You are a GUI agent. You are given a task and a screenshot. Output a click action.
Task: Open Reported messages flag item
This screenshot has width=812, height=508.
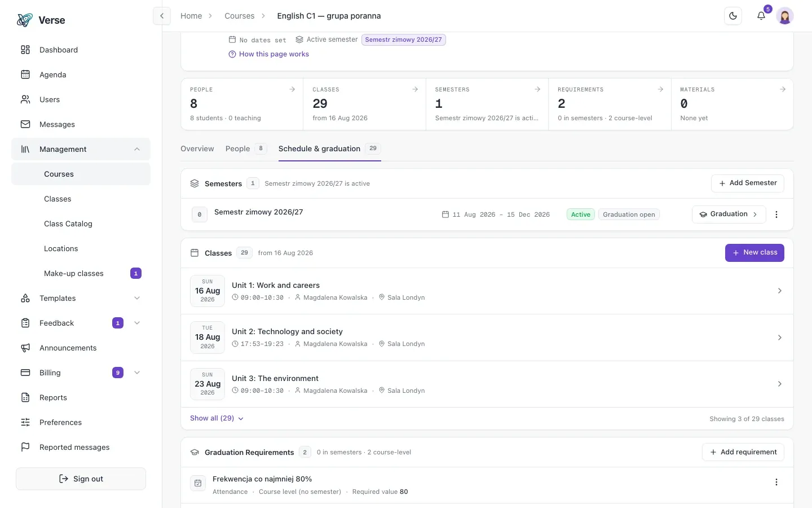point(81,447)
